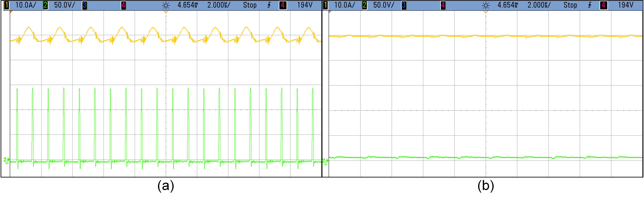Image resolution: width=644 pixels, height=200 pixels.
Task: Open 50.0V/ scale setting in panel (a)
Action: pos(65,5)
